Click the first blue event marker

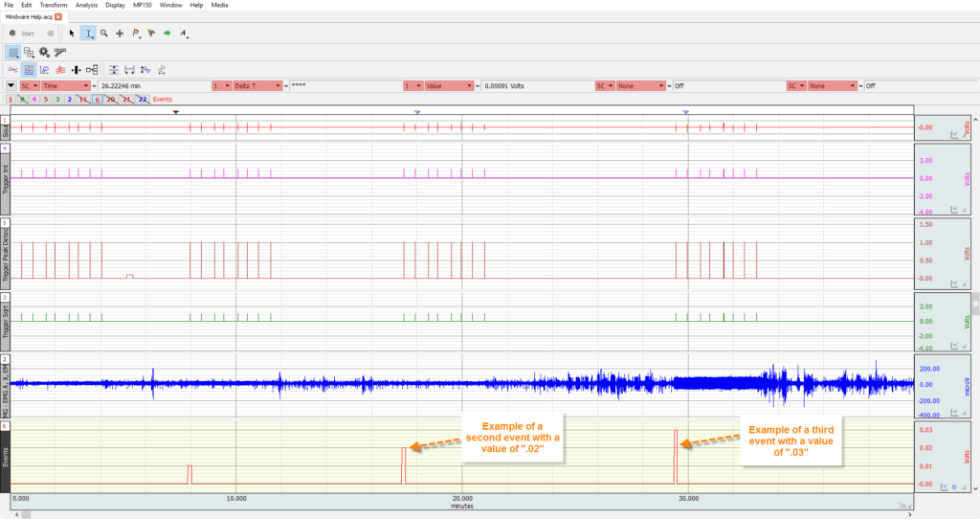417,112
